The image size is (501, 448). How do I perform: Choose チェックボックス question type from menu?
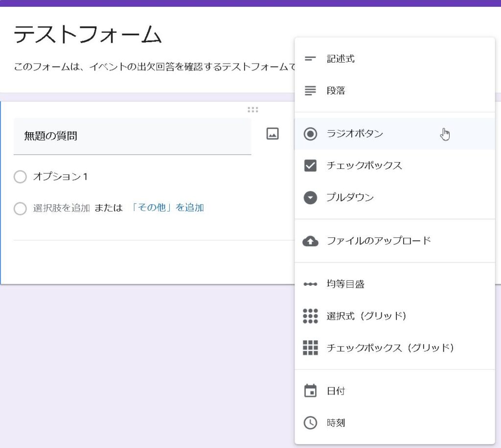(x=364, y=165)
